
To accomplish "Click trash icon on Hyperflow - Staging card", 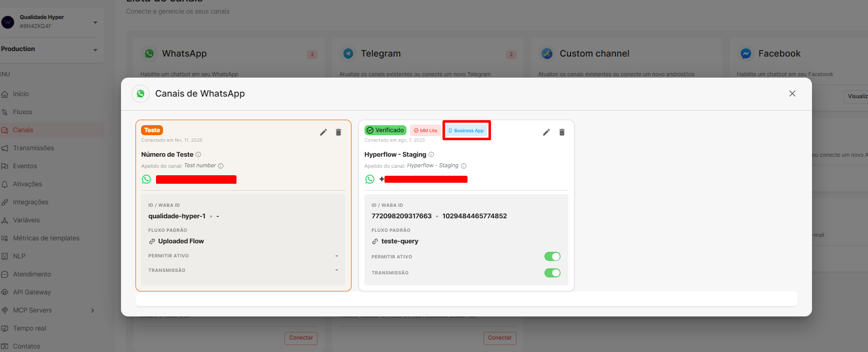I will [562, 132].
